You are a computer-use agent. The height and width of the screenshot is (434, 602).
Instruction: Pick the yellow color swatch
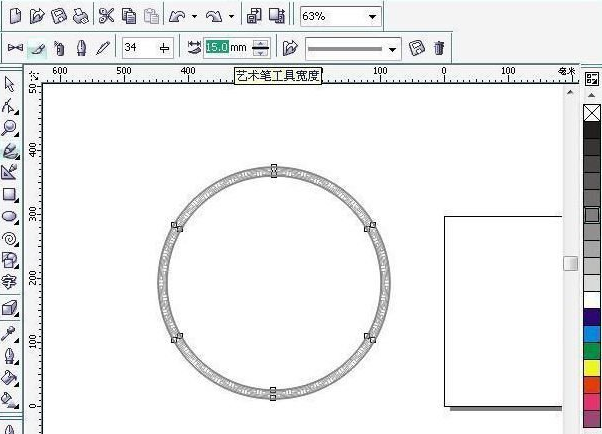592,368
